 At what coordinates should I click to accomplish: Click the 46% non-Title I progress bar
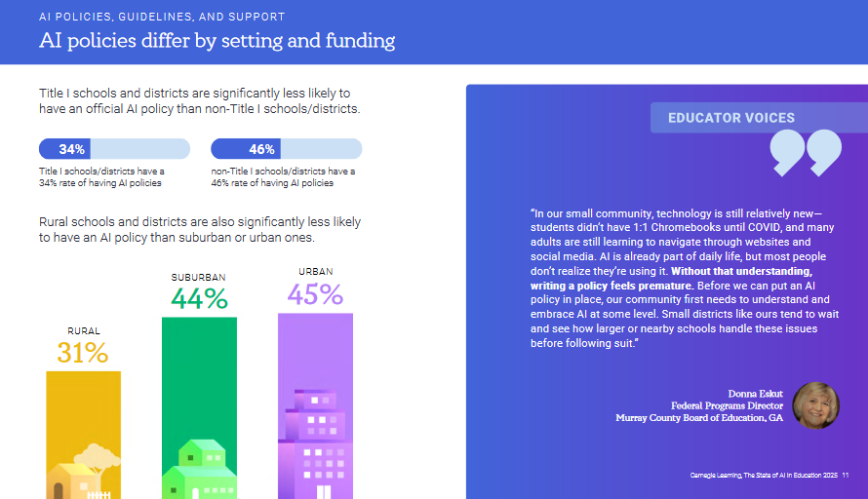click(x=287, y=149)
